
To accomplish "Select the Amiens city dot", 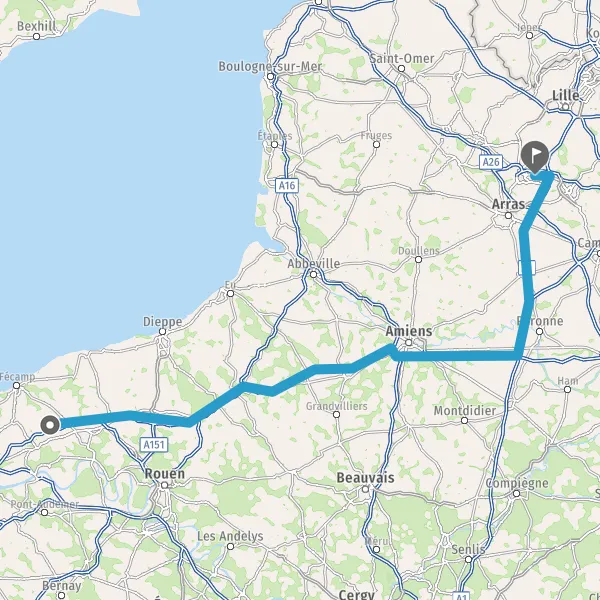I will pyautogui.click(x=408, y=342).
